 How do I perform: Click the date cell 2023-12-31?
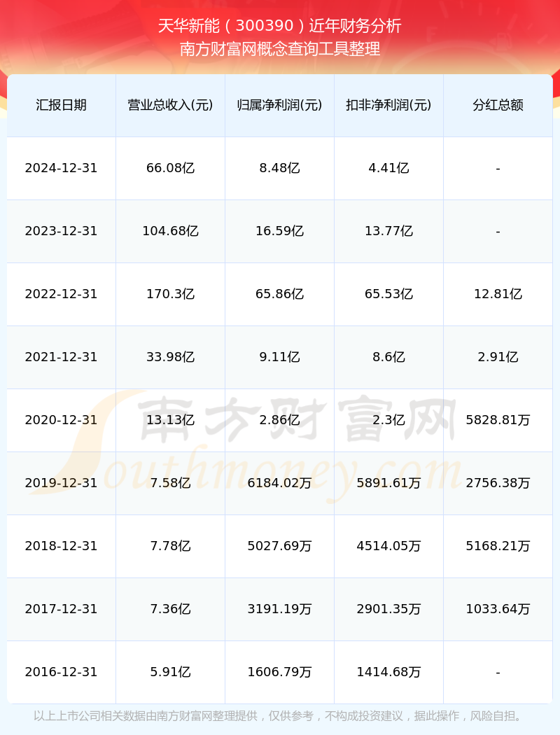point(61,231)
